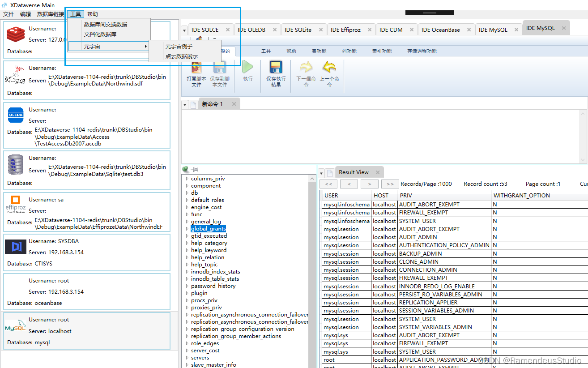Open the 存儲過程功能 ribbon tab
The image size is (588, 368).
pyautogui.click(x=422, y=51)
